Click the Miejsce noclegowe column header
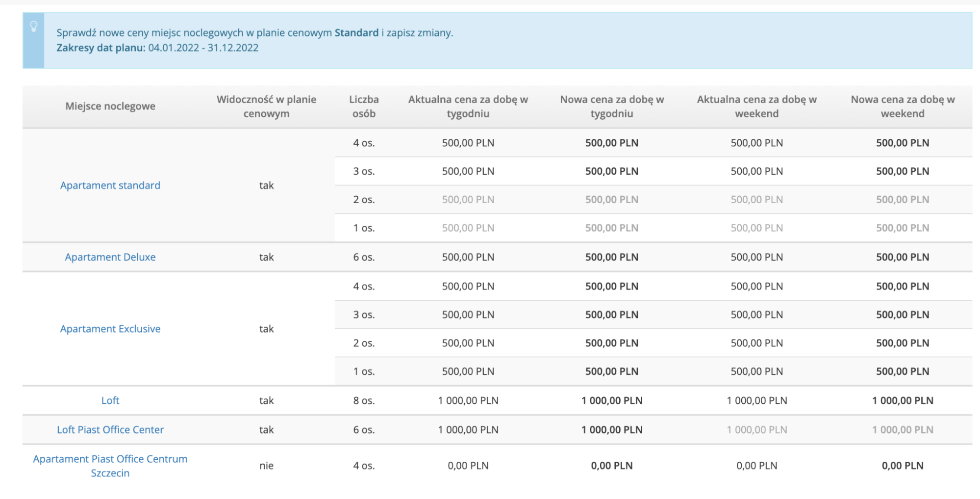980x499 pixels. (x=110, y=106)
